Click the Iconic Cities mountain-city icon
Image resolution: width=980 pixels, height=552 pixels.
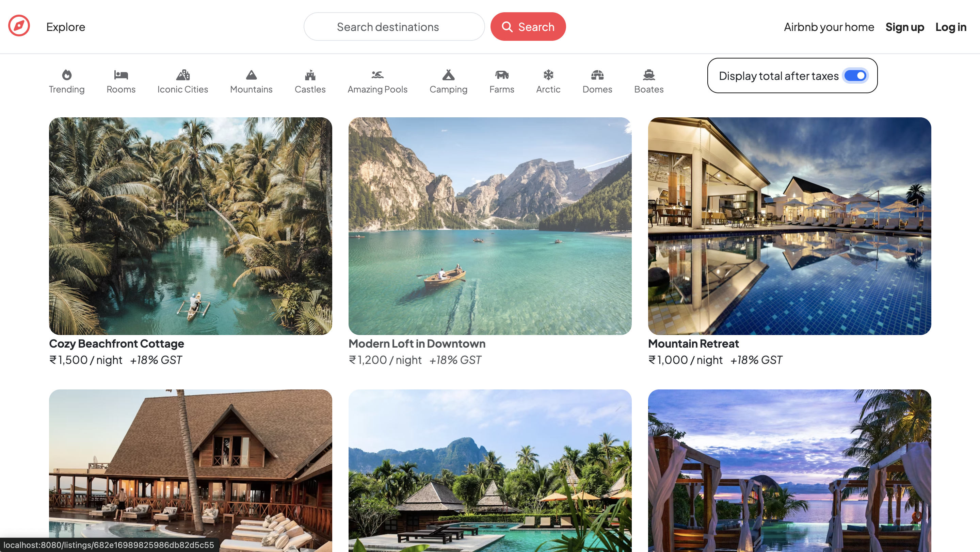tap(182, 74)
